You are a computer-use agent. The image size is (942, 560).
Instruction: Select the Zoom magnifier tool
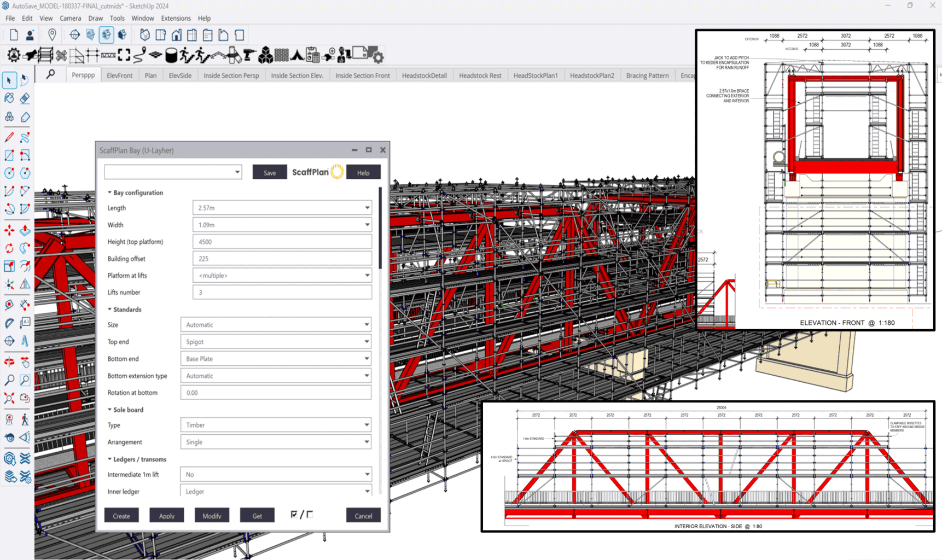[9, 380]
